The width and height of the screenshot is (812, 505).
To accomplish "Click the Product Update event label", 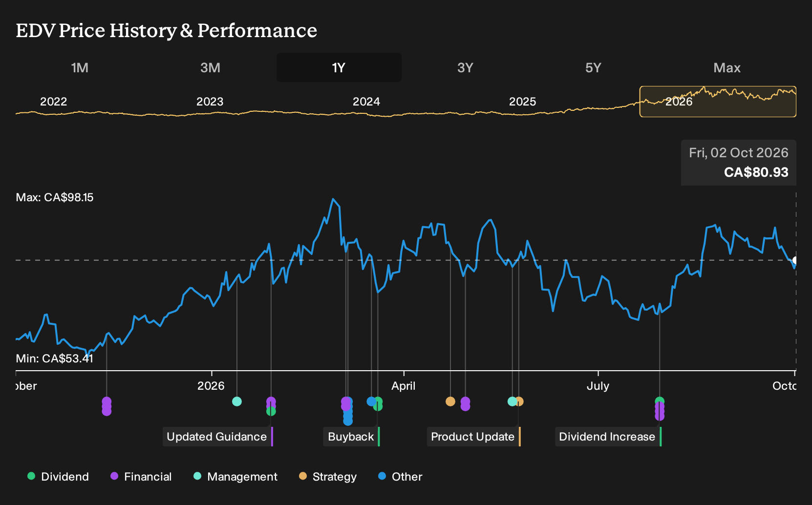I will [473, 437].
